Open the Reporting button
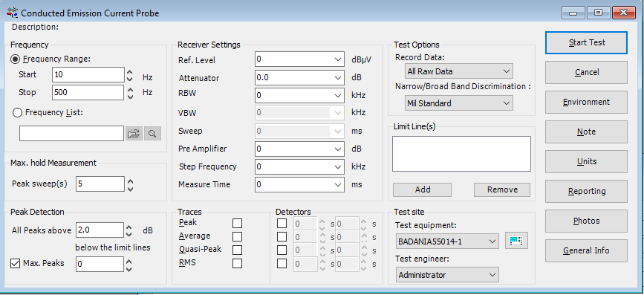The image size is (644, 295). [587, 191]
